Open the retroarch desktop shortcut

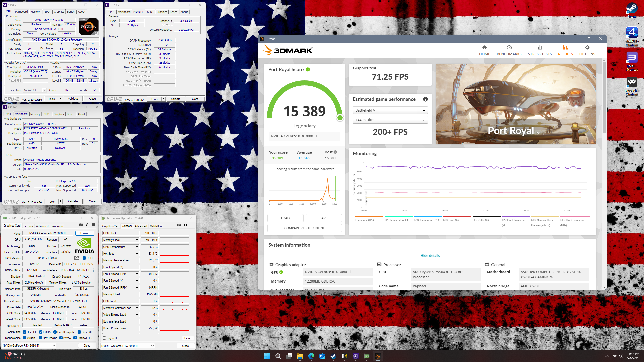pos(632,86)
